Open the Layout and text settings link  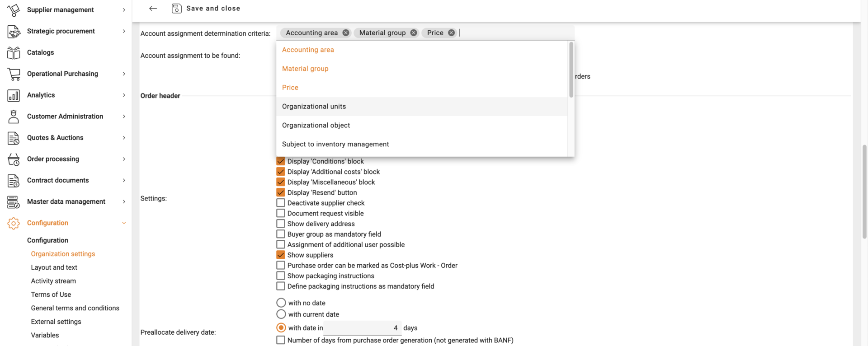click(54, 267)
